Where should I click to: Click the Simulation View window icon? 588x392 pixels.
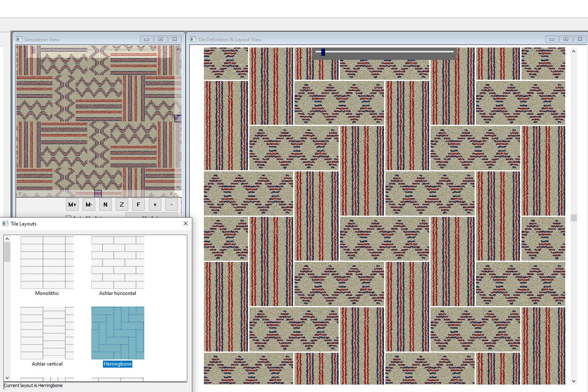pyautogui.click(x=19, y=39)
